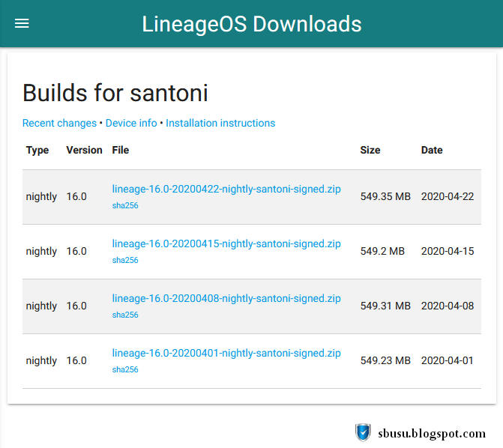Click the Date column header

432,150
